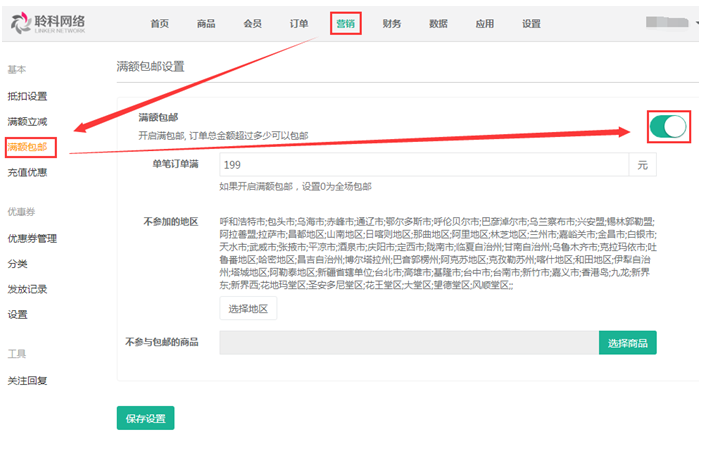Go to the 商品 menu

[206, 23]
